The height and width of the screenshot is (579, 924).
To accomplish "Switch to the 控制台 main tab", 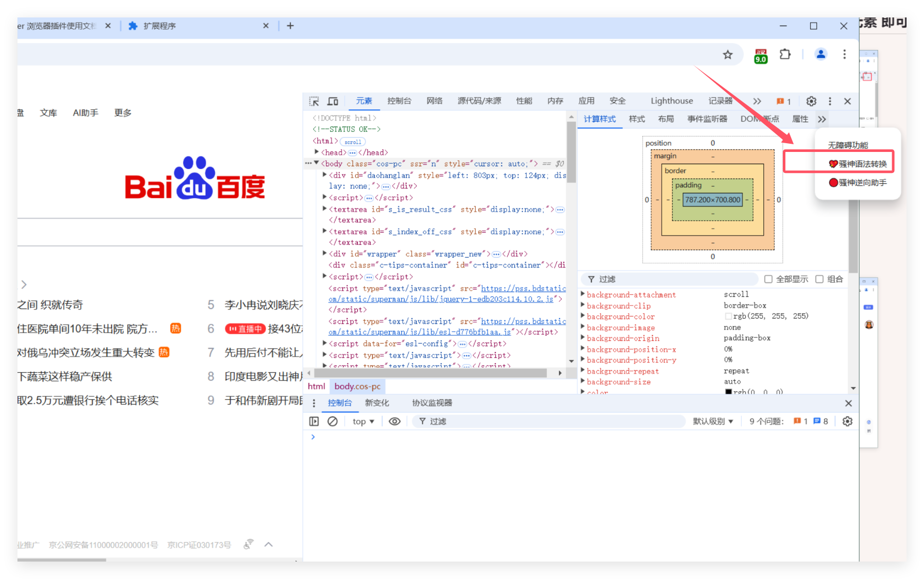I will (399, 101).
